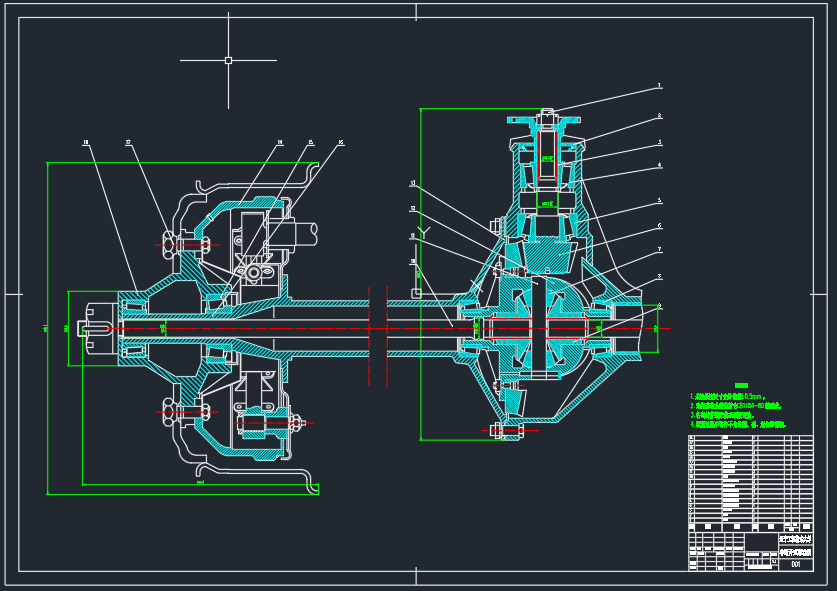Select part balloon 8 at the axle housing
837x591 pixels.
(x=658, y=278)
